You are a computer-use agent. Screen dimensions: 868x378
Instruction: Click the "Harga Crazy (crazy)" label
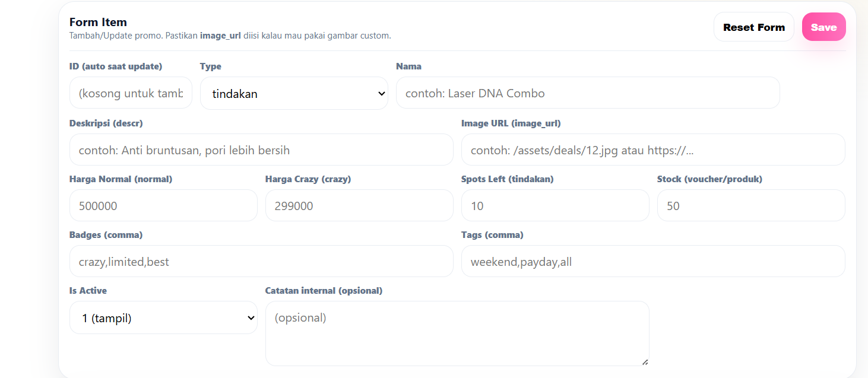point(308,179)
